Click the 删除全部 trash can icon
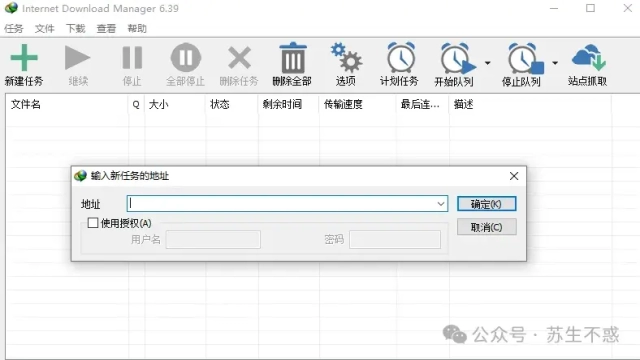 (x=293, y=58)
